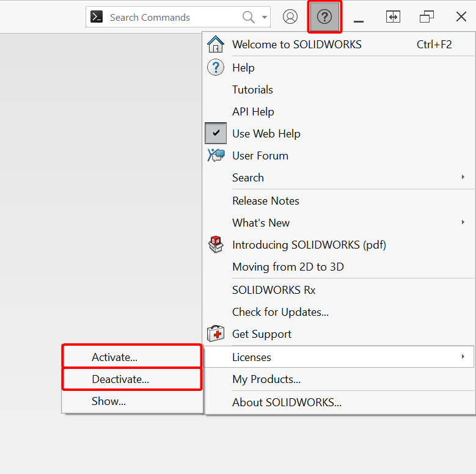
Task: Expand the What's New submenu
Action: 339,223
